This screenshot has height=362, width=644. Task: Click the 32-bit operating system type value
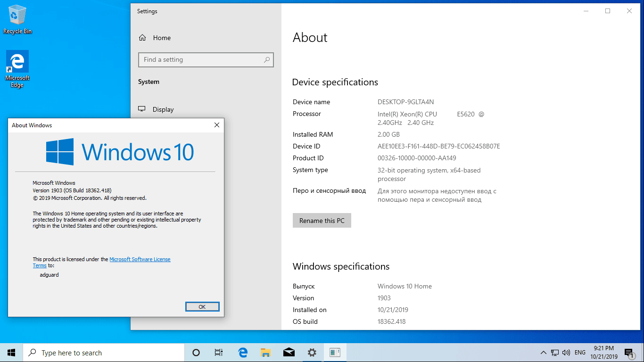[429, 174]
